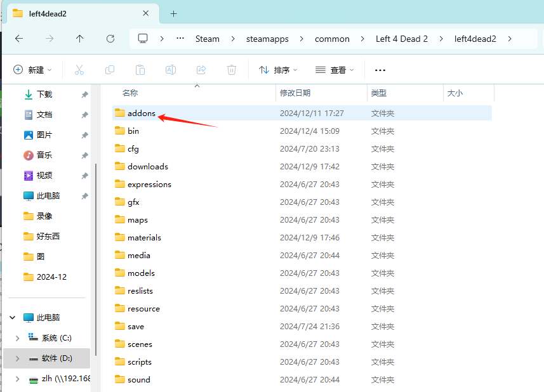Sort by 修改日期 column header
Viewport: 544px width, 392px height.
click(x=295, y=93)
